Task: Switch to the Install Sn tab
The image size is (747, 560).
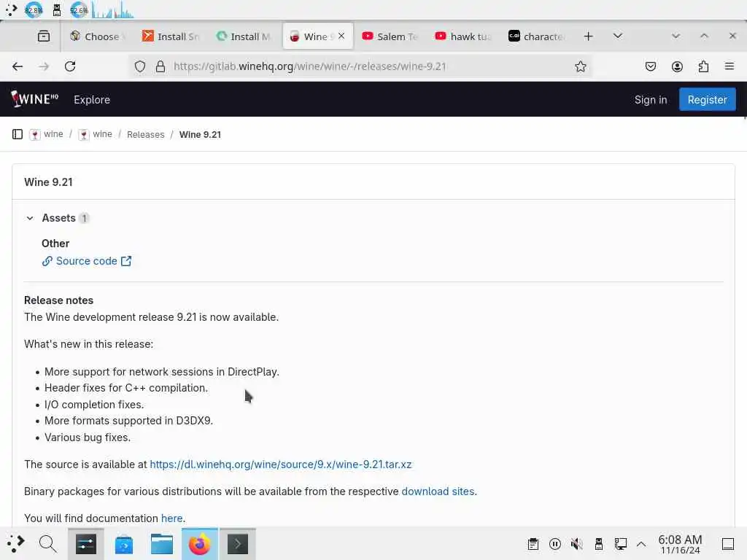Action: pos(171,36)
